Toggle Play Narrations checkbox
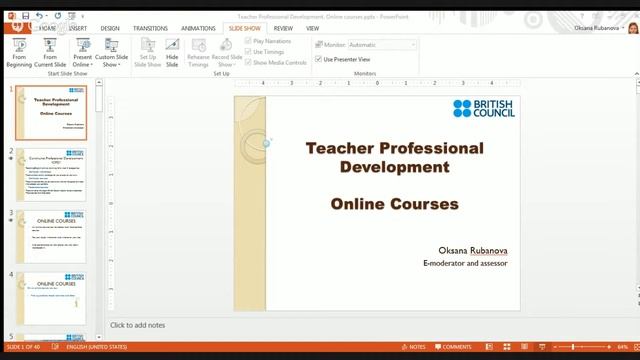This screenshot has width=640, height=360. click(248, 41)
